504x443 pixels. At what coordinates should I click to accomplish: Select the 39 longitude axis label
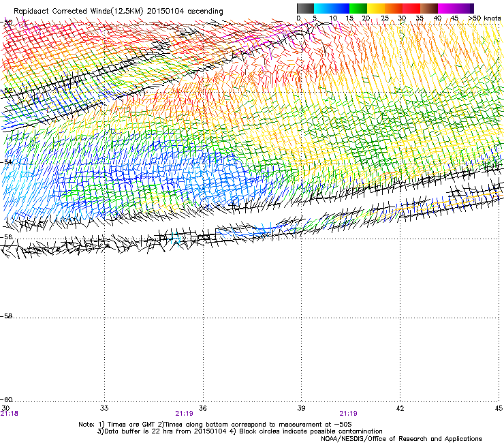(x=301, y=408)
